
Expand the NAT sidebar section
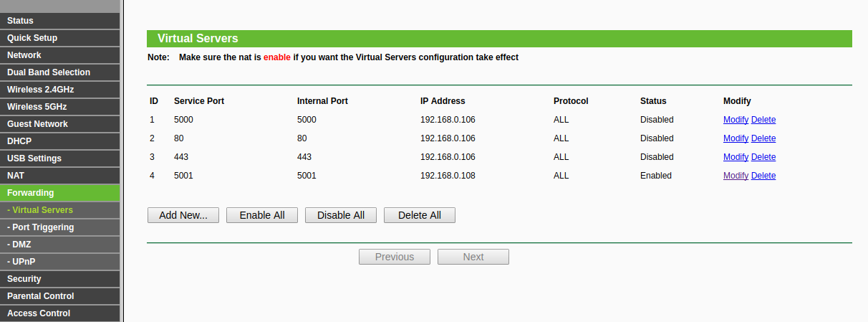click(x=60, y=176)
